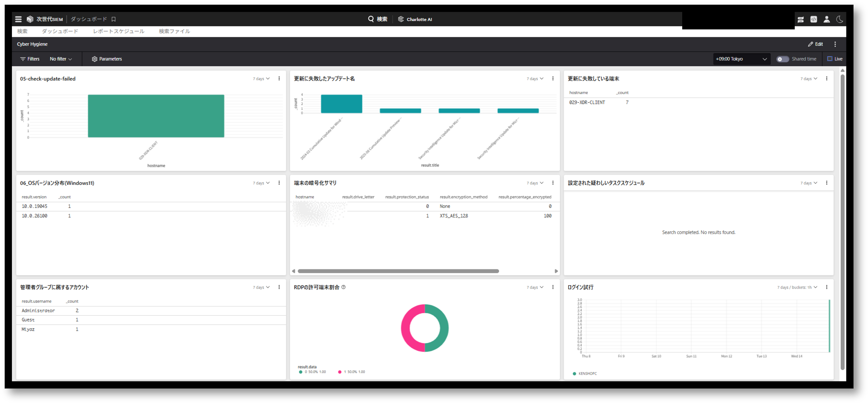Click the Edit dashboard button
The width and height of the screenshot is (868, 403).
coord(815,44)
